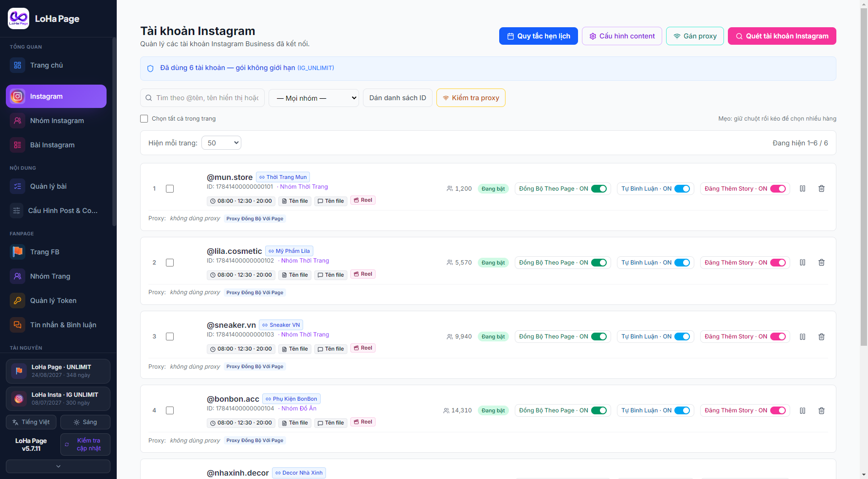Click the columns icon for @lila.cosmetic row
Viewport: 868px width, 479px height.
802,263
